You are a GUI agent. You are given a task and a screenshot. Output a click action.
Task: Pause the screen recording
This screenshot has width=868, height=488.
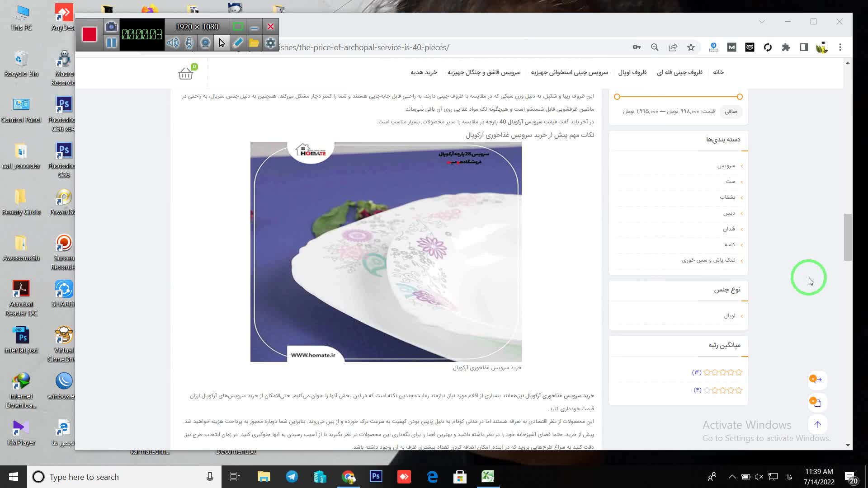[x=111, y=43]
